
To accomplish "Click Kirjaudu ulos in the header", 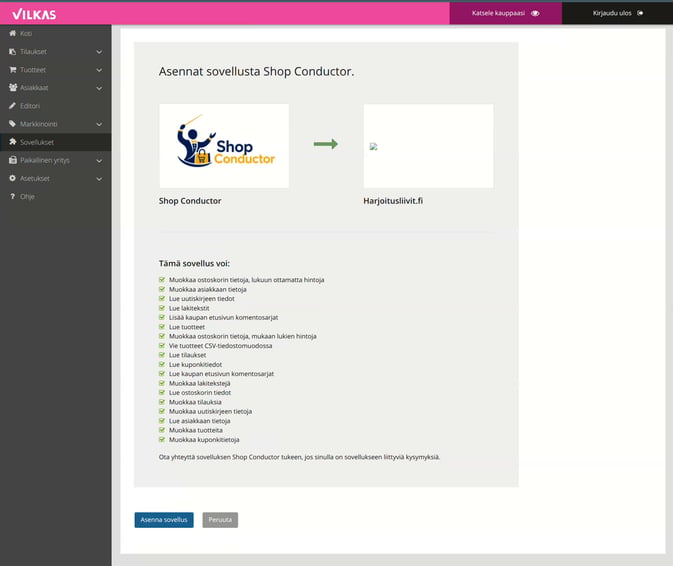I will 618,13.
